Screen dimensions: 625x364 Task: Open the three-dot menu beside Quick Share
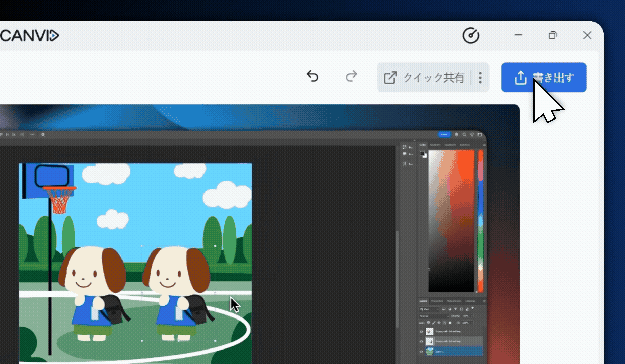pyautogui.click(x=480, y=77)
